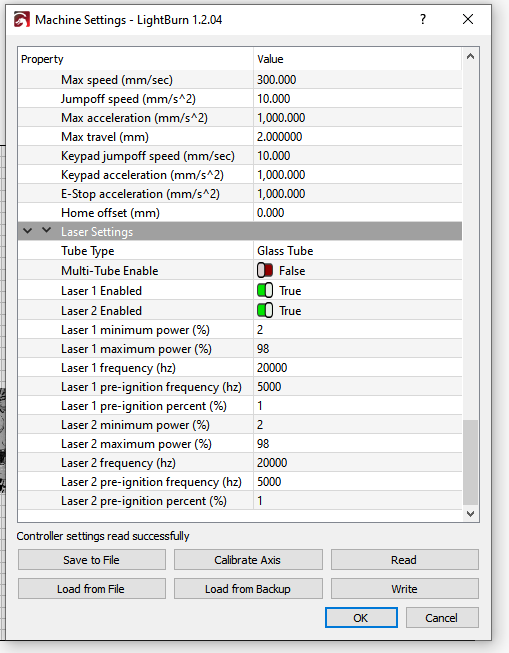Viewport: 509px width, 653px height.
Task: Click the second chevron beside Laser Settings
Action: pos(47,230)
